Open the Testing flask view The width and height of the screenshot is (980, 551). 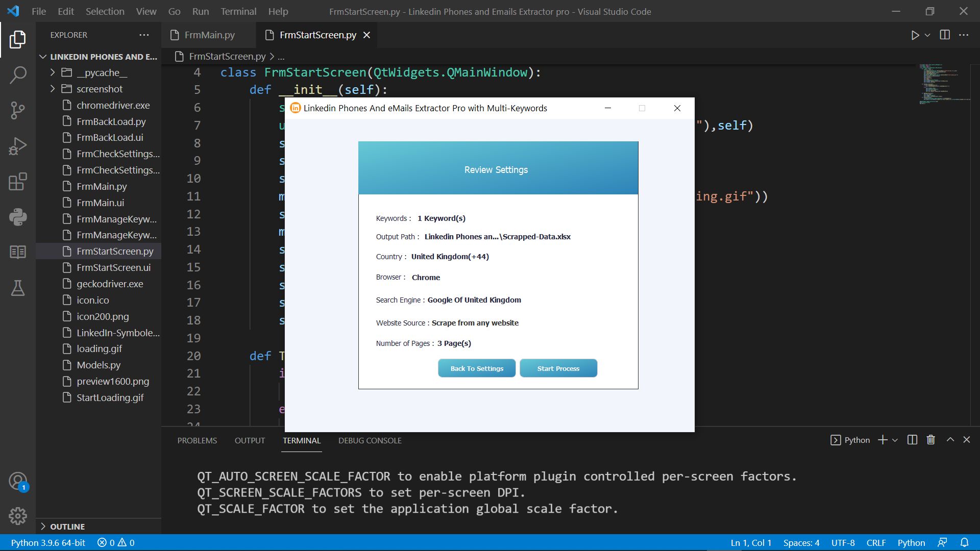click(x=18, y=288)
